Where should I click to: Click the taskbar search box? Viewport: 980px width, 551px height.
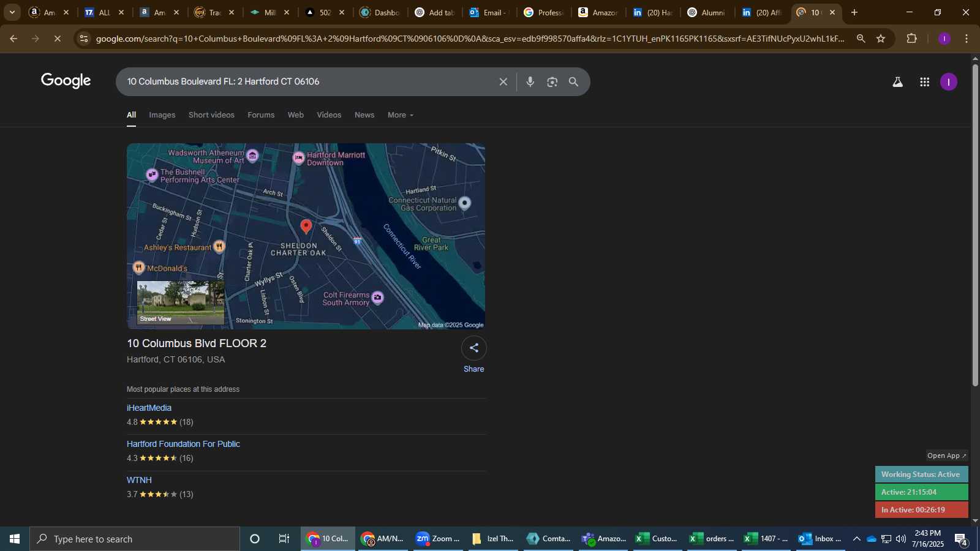pos(135,539)
